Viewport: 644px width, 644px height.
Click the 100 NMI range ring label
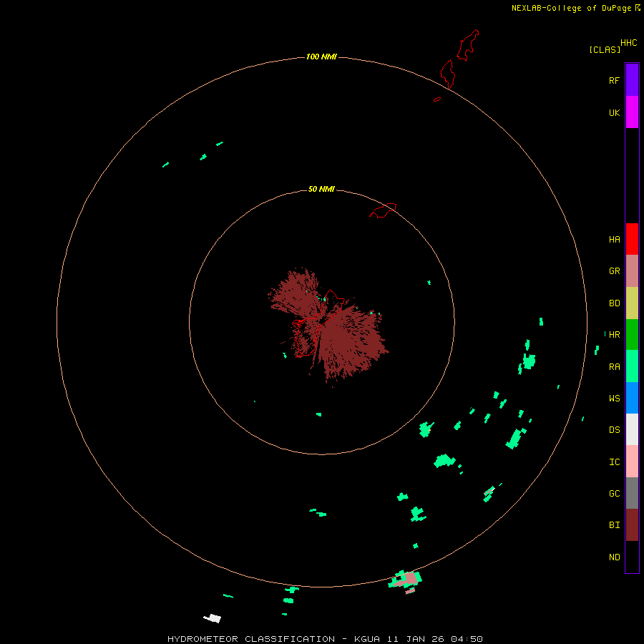tap(321, 57)
